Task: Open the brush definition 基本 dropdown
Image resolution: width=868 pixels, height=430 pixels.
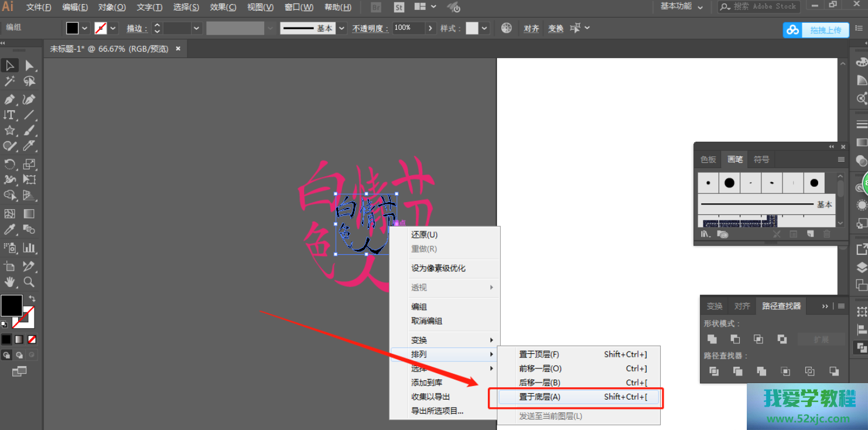Action: [341, 28]
